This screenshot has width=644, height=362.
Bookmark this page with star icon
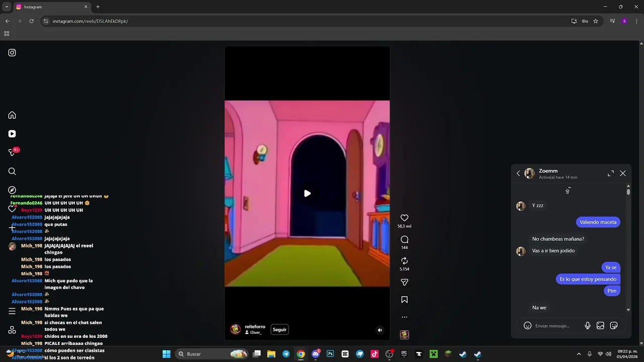596,21
